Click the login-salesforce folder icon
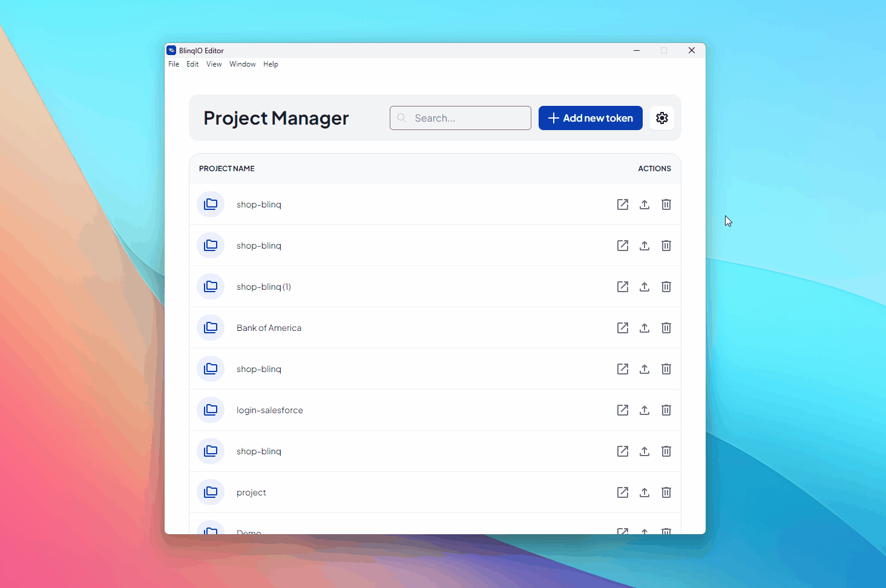Screen dimensions: 886x588 [211, 410]
